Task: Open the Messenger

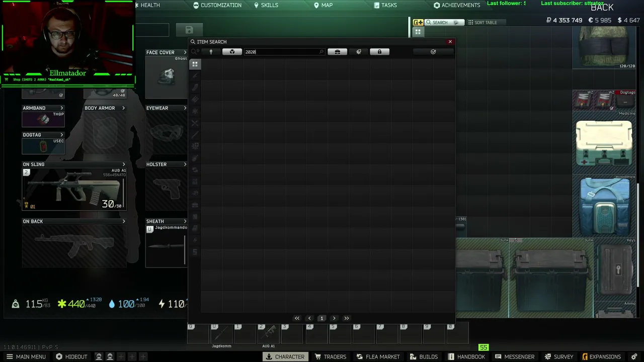Action: pos(515,356)
